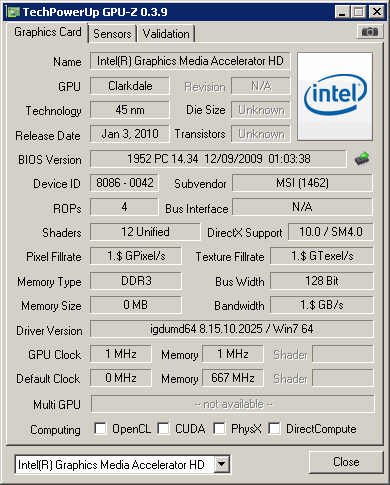Click the Release Date field Jan 3, 2010
Screen dimensions: 390x485
point(130,134)
